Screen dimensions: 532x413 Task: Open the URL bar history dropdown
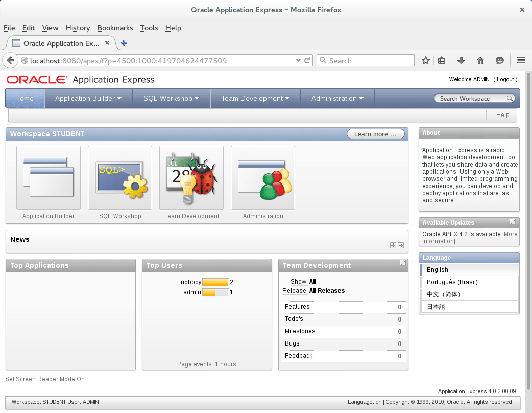point(298,60)
